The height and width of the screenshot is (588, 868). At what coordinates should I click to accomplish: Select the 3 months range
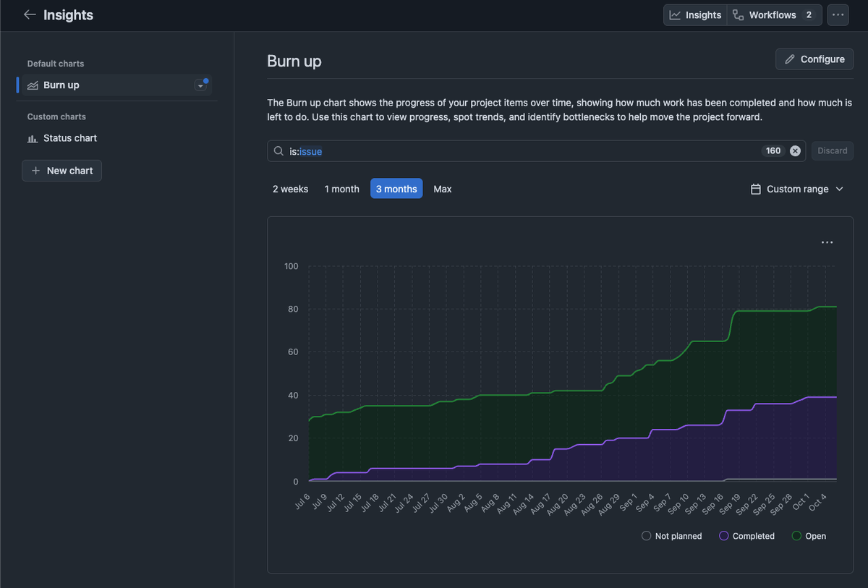pos(396,189)
